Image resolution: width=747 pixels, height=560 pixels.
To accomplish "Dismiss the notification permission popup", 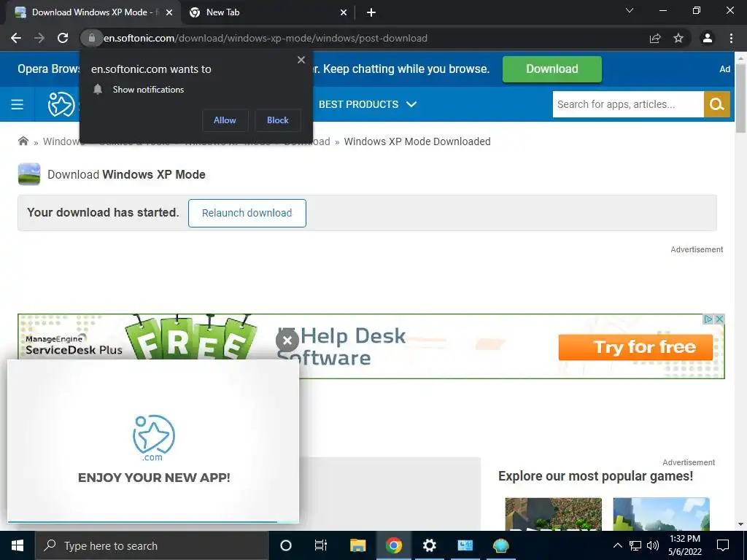I will click(301, 60).
